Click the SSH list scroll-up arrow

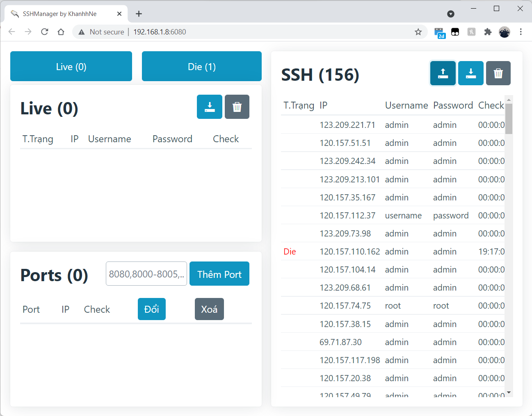click(509, 100)
